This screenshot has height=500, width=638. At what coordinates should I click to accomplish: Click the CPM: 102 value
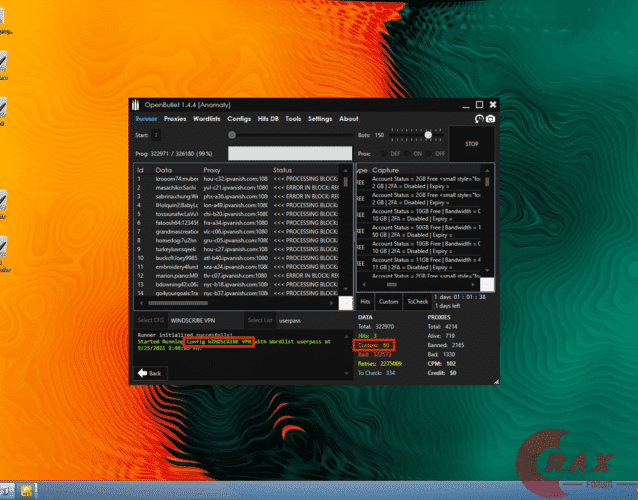tap(441, 364)
